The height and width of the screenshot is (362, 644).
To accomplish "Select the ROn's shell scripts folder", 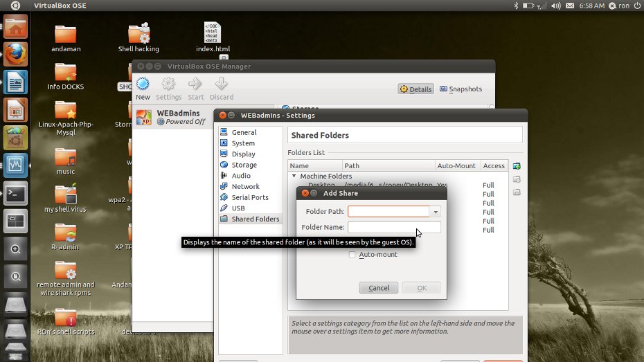I will pyautogui.click(x=66, y=321).
